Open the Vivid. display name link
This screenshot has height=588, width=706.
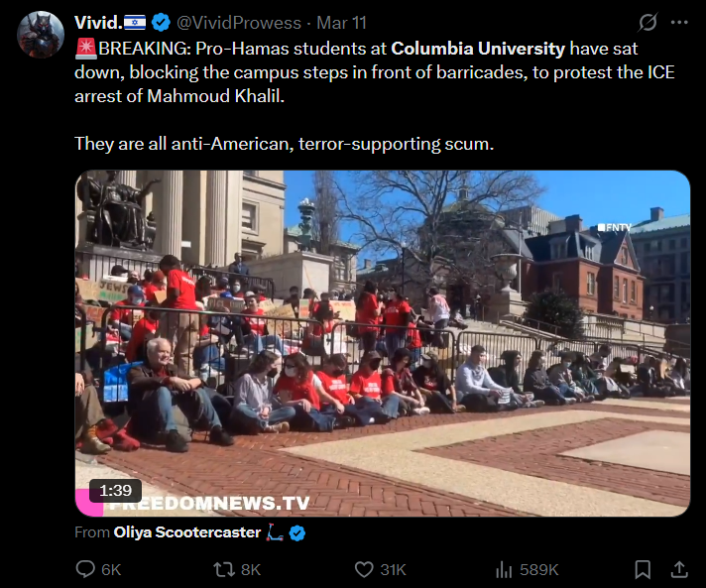click(x=98, y=23)
